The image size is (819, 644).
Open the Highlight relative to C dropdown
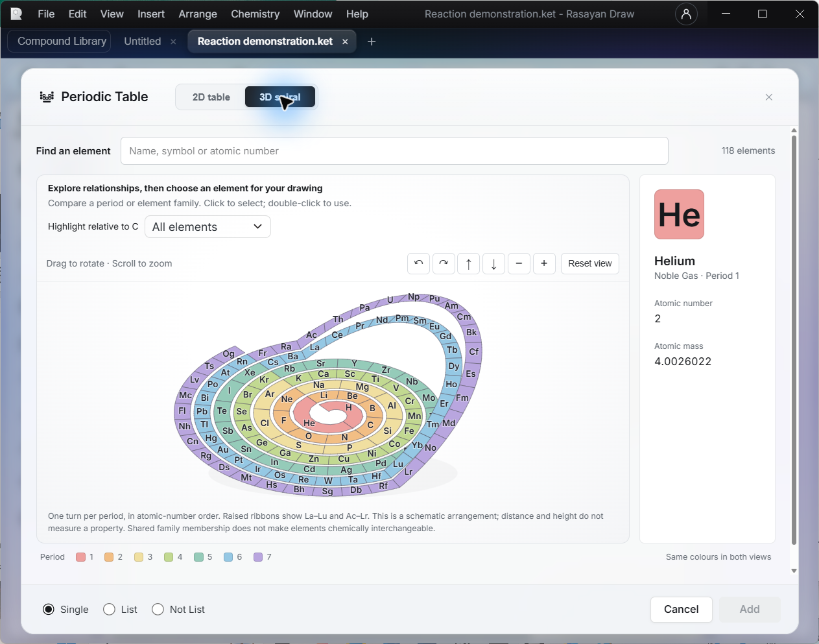[x=208, y=227]
